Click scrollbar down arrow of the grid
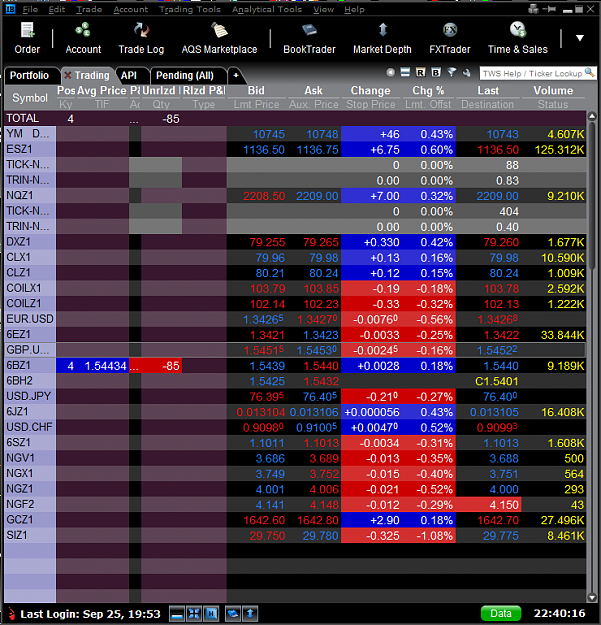This screenshot has width=601, height=625. coord(592,597)
